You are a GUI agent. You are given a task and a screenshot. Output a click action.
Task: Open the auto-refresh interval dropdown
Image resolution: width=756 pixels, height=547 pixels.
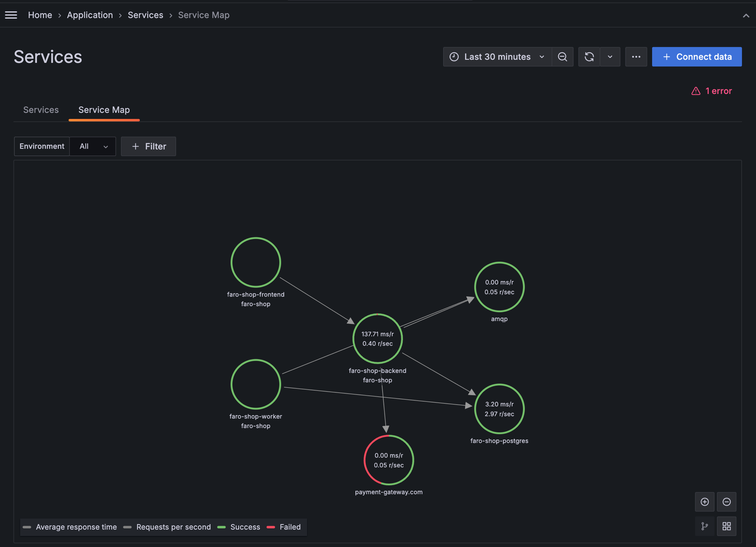(610, 57)
